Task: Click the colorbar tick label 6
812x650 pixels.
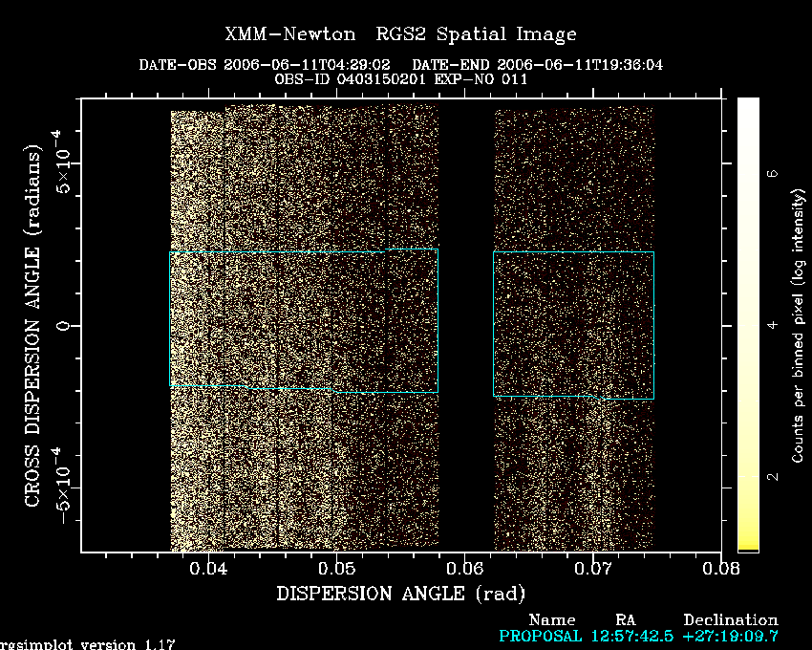Action: click(773, 173)
